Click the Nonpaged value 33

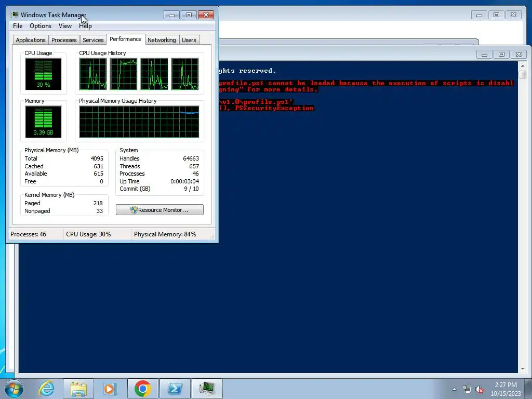click(x=99, y=211)
